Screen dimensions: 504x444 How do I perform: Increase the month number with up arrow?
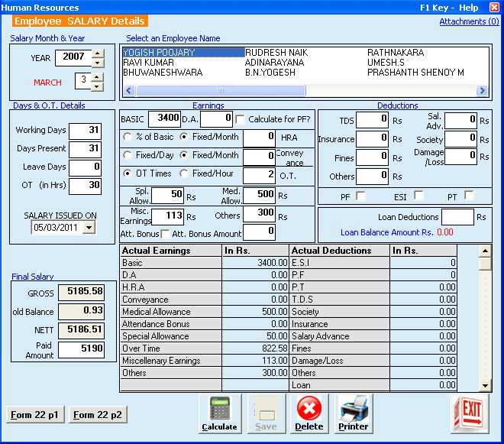(97, 77)
